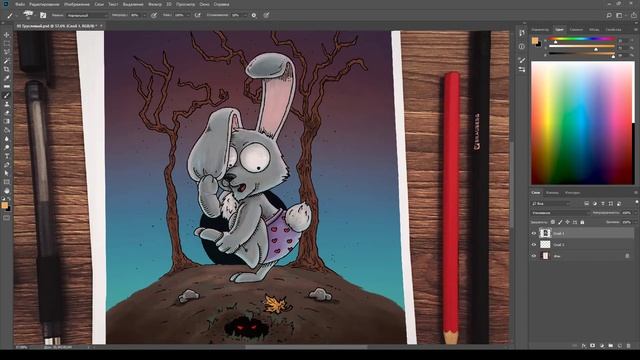Open the brush opacity slider dropdown arrow
Image resolution: width=640 pixels, height=360 pixels.
click(144, 15)
